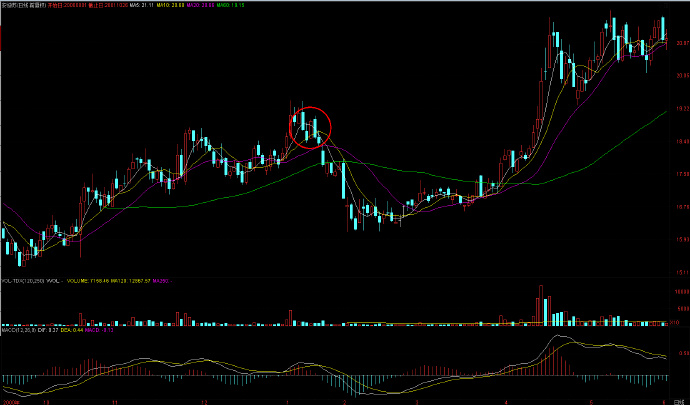Click the 10000 volume axis label
The height and width of the screenshot is (405, 690).
682,291
